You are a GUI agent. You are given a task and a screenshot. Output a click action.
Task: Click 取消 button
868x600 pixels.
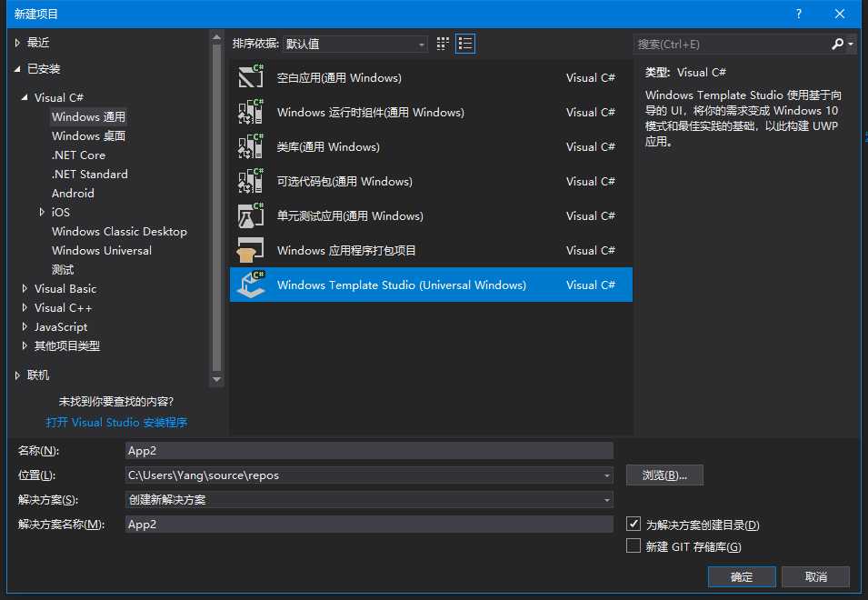click(816, 576)
